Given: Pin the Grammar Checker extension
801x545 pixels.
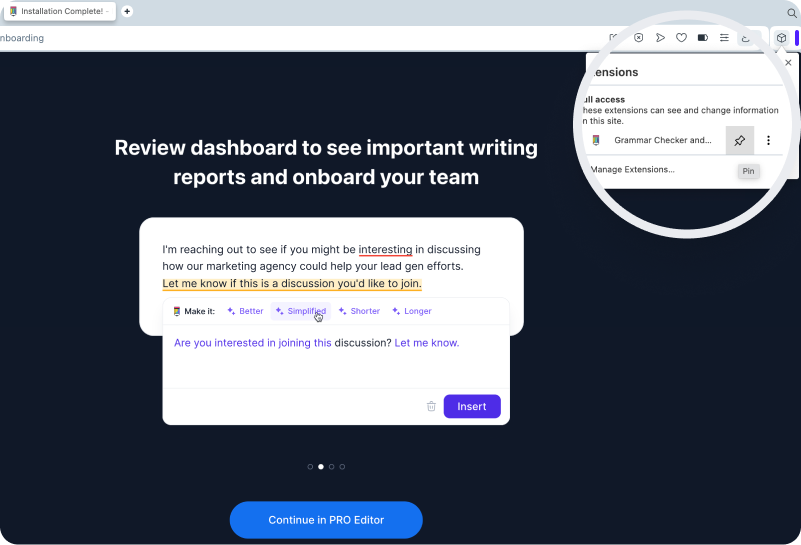Looking at the screenshot, I should point(739,141).
